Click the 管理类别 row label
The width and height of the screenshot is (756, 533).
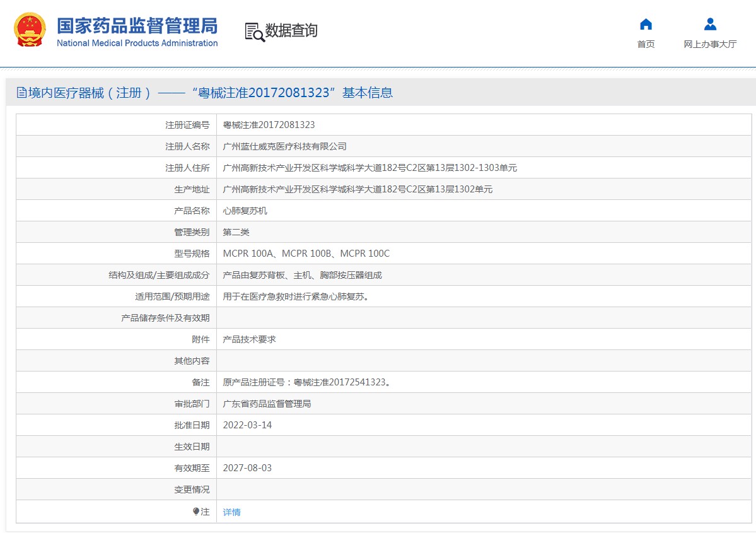tap(192, 232)
